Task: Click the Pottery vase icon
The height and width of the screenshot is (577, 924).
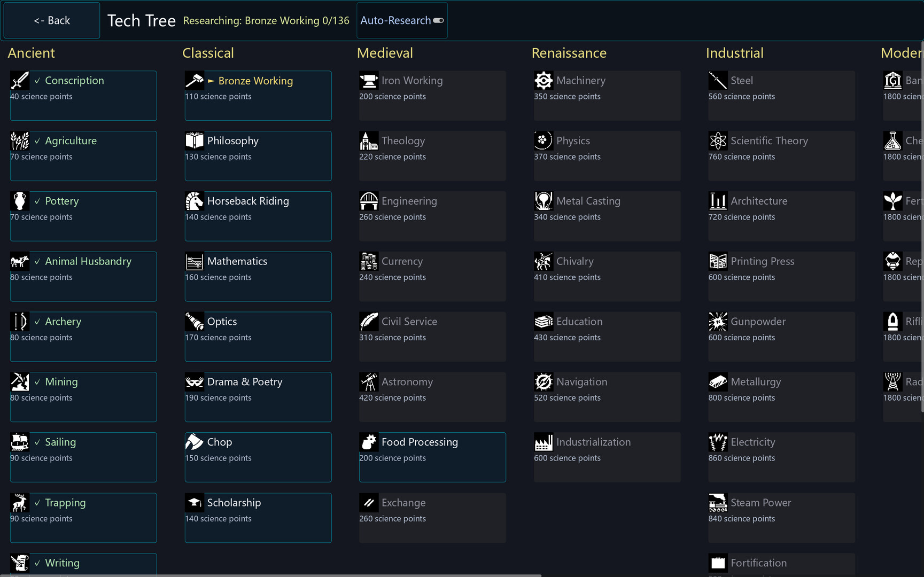Action: [20, 201]
